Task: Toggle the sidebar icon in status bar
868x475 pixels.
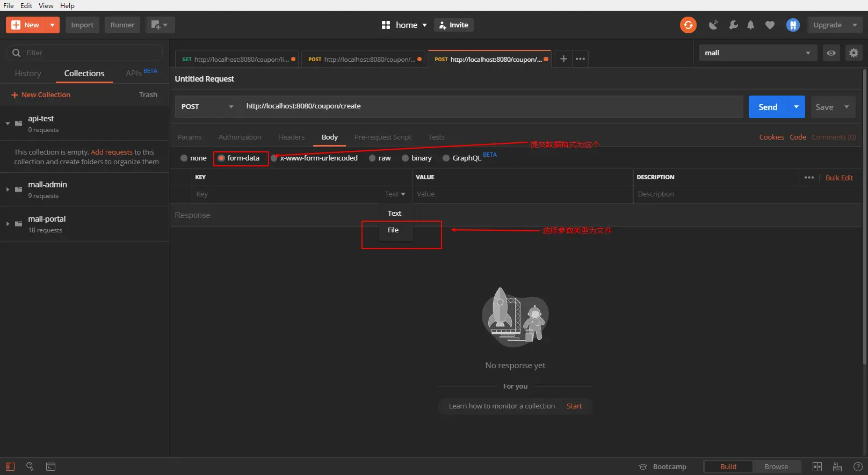Action: pos(10,466)
